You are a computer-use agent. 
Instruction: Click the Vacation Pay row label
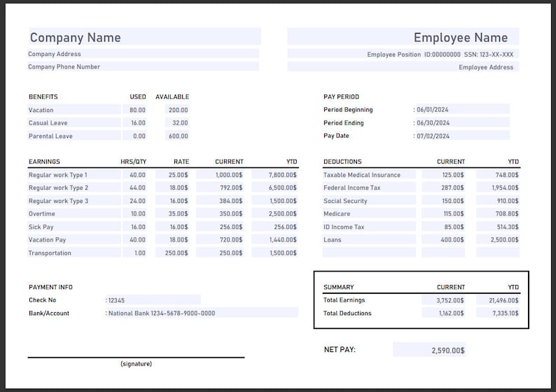tap(47, 239)
